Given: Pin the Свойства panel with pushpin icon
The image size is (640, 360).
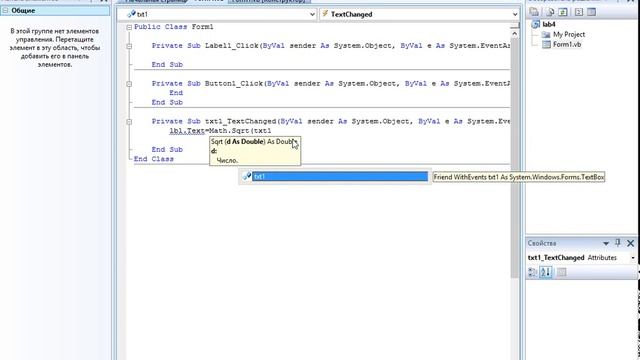Looking at the screenshot, I should pos(618,243).
